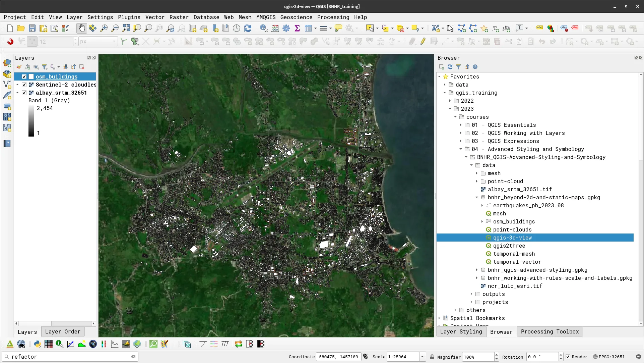Uncheck the osm_buildings layer visibility

24,76
